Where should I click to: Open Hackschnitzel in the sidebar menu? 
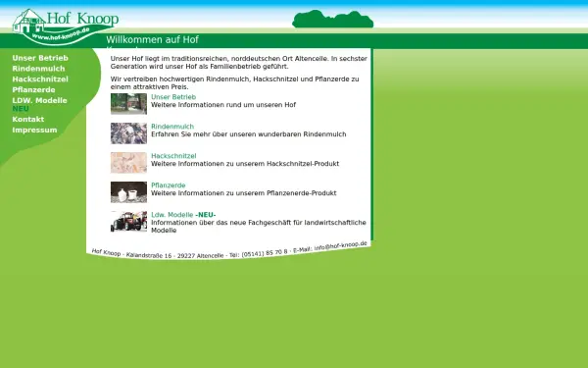coord(40,79)
